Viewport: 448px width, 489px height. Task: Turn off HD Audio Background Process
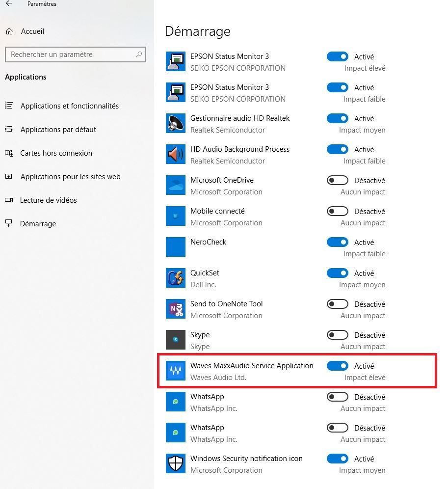coord(337,149)
